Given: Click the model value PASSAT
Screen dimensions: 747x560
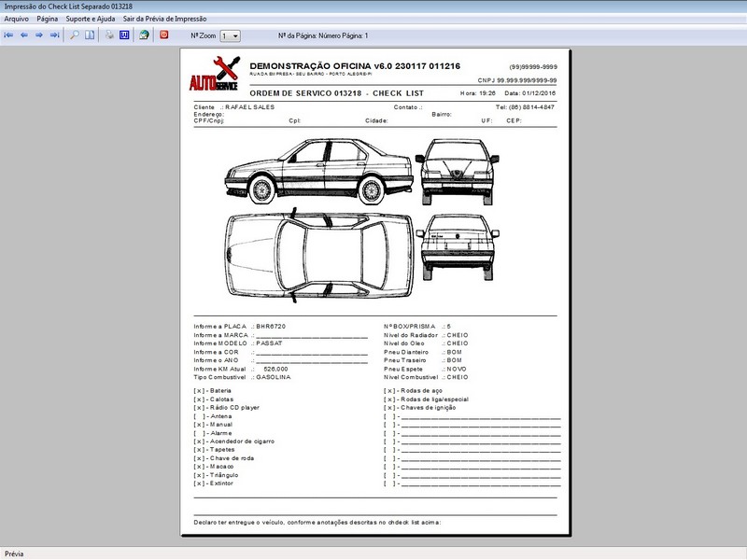Looking at the screenshot, I should click(x=269, y=343).
